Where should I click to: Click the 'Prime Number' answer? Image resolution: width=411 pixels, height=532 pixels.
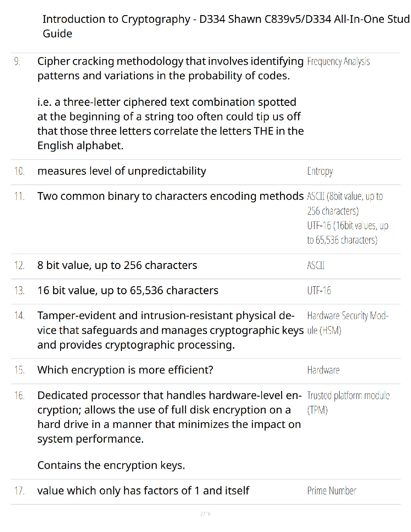coord(332,491)
